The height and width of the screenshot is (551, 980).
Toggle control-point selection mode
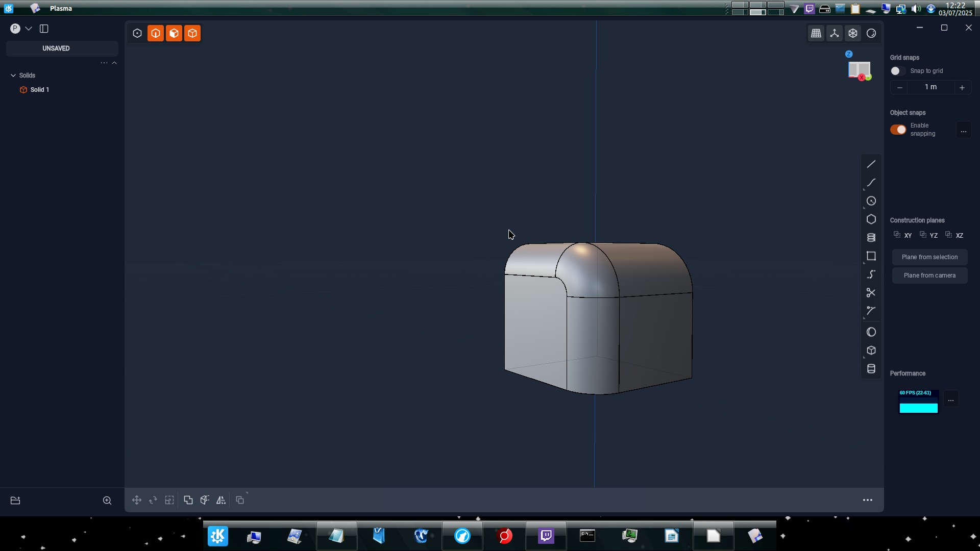137,33
